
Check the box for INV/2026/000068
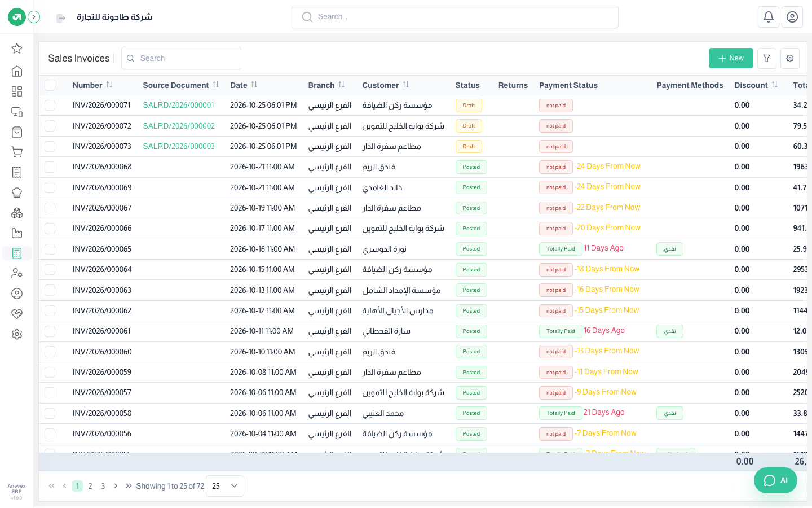[x=50, y=167]
